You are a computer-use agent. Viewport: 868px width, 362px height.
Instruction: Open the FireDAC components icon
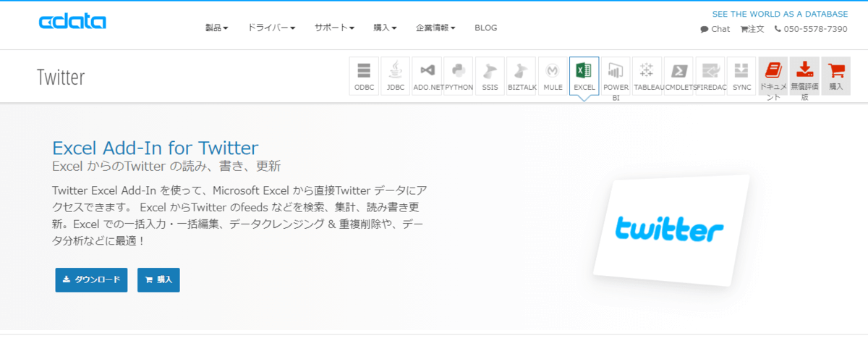[710, 76]
